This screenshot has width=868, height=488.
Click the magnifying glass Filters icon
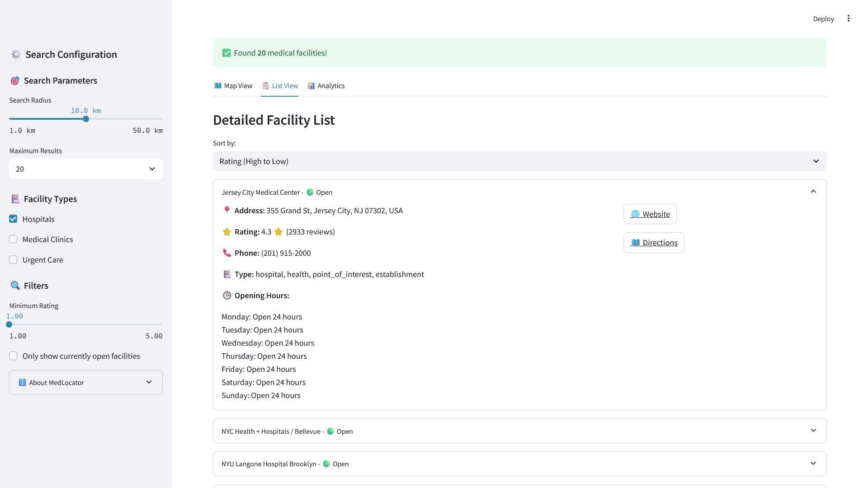tap(15, 286)
